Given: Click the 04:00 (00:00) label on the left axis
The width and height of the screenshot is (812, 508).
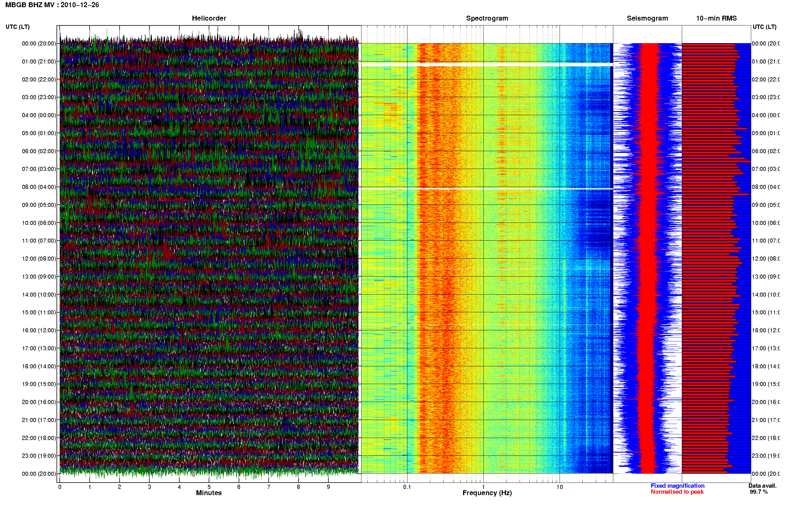Looking at the screenshot, I should pos(39,115).
